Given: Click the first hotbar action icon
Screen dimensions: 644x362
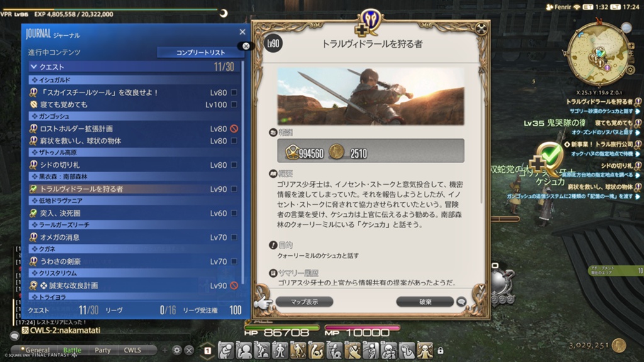Looking at the screenshot, I should 226,350.
